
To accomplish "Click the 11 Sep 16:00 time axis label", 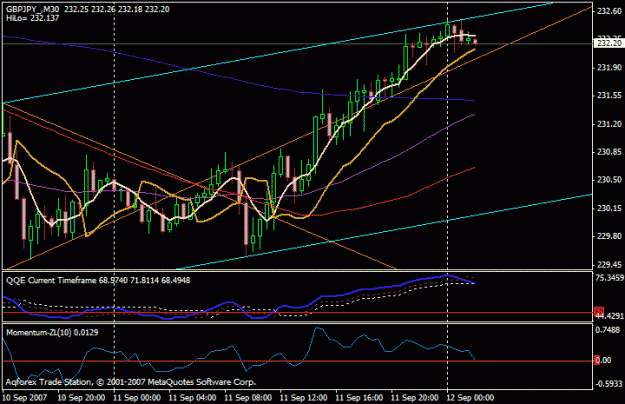I will coord(359,398).
